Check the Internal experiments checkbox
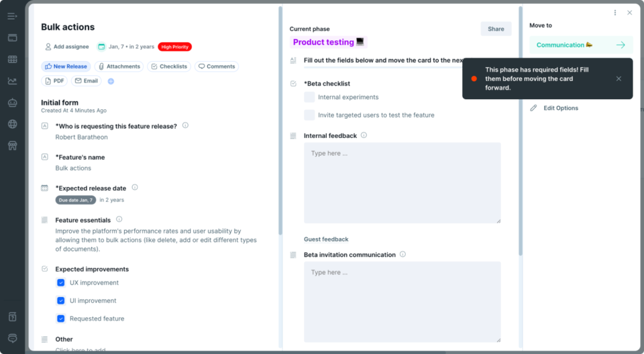Image resolution: width=644 pixels, height=354 pixels. tap(309, 97)
